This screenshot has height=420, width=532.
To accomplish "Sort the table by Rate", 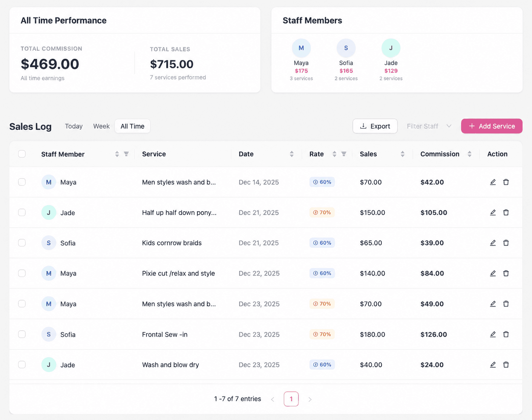I will point(334,154).
